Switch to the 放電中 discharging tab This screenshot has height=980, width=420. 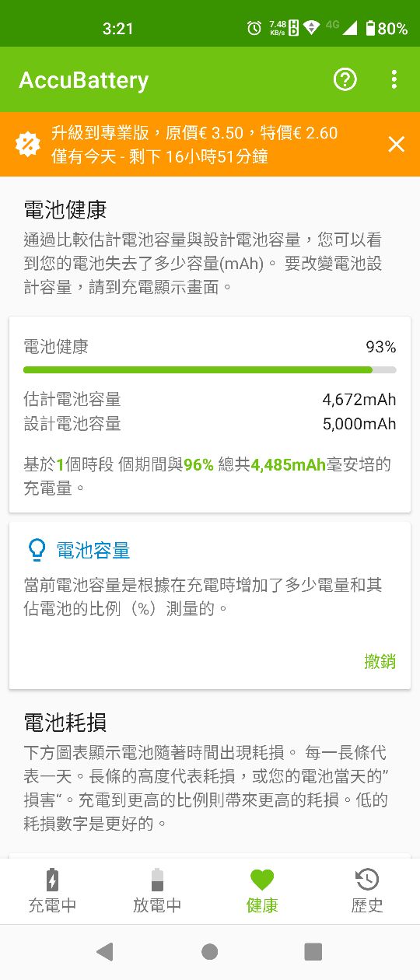point(157,891)
